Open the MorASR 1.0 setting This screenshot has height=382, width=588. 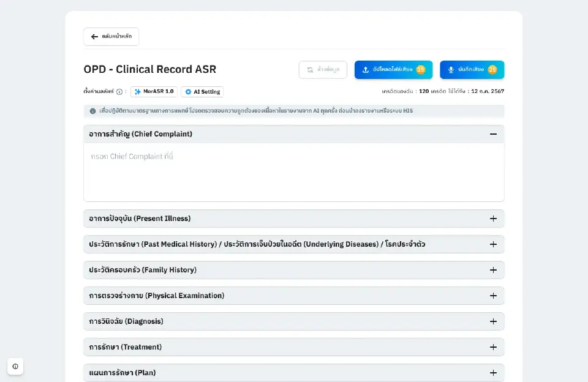[154, 91]
